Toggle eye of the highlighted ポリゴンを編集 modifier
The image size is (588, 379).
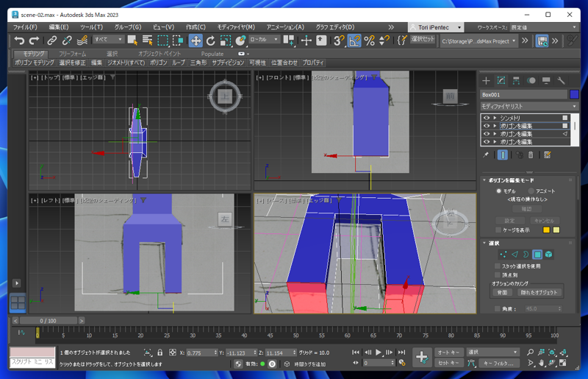(487, 126)
